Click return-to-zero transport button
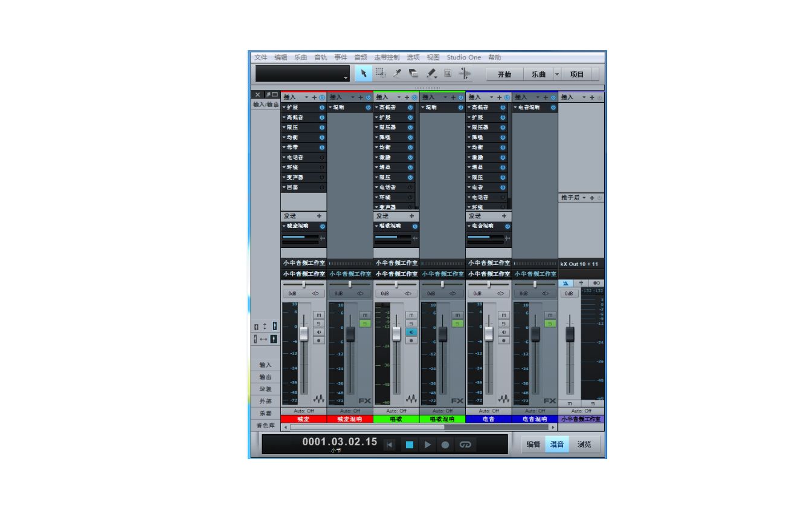This screenshot has height=508, width=812. tap(390, 444)
